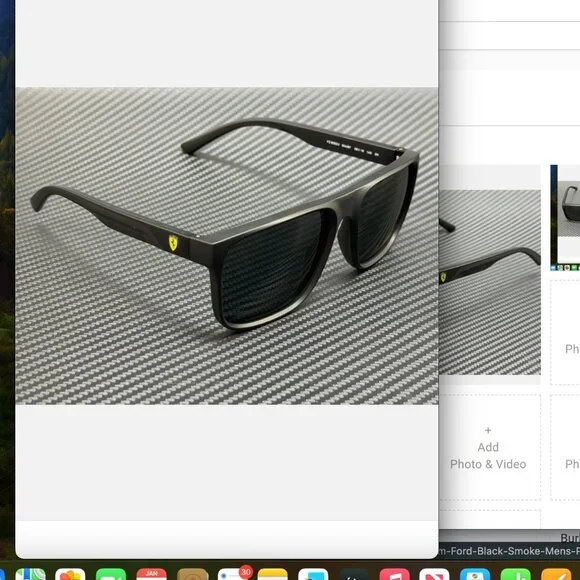Launch the yellow Notes app
This screenshot has height=580, width=580.
click(x=273, y=574)
